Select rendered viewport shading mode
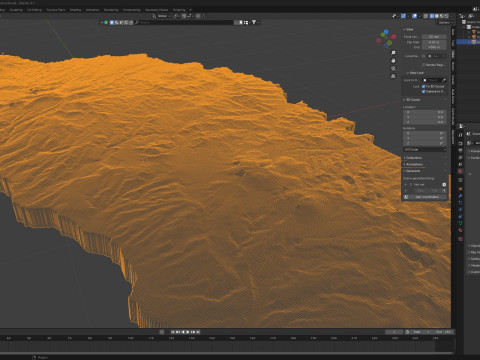Screen dimensions: 480x360 (x=447, y=16)
